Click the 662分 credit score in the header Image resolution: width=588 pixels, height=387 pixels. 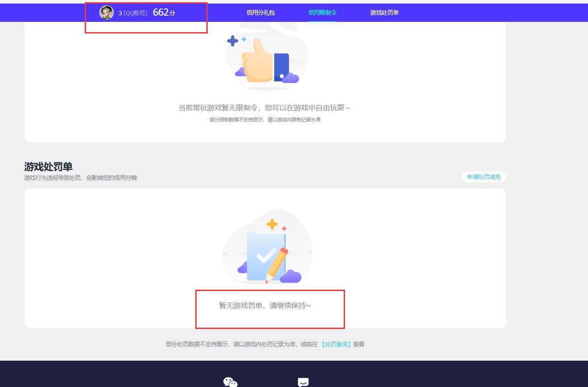pos(164,13)
